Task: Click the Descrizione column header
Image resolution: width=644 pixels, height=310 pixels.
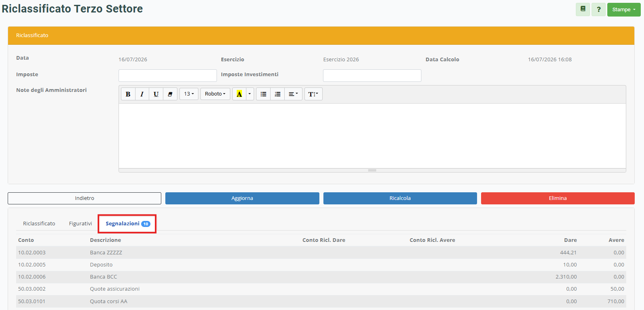Action: 105,240
